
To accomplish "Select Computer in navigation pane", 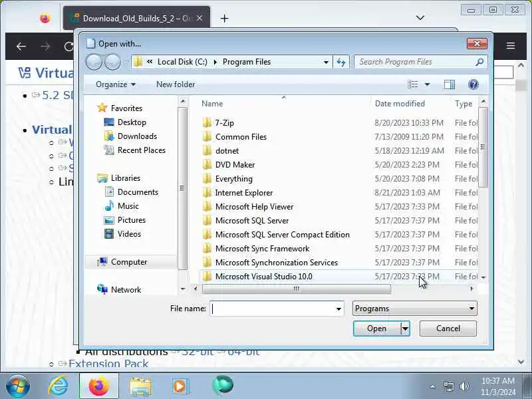I will 129,262.
